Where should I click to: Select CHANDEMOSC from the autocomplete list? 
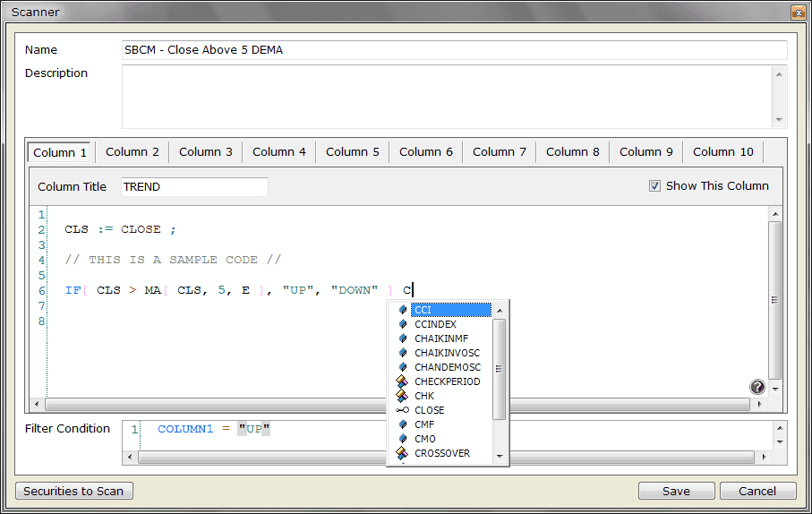pos(448,367)
